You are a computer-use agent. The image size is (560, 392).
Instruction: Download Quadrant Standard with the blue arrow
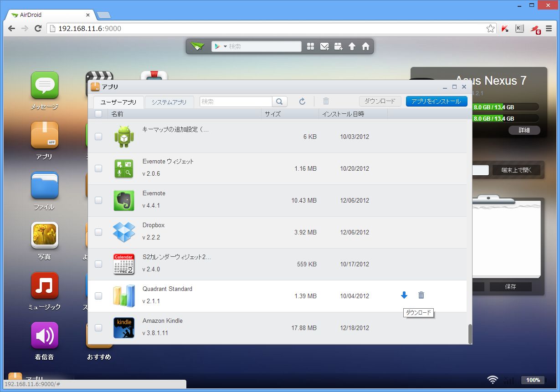click(404, 295)
